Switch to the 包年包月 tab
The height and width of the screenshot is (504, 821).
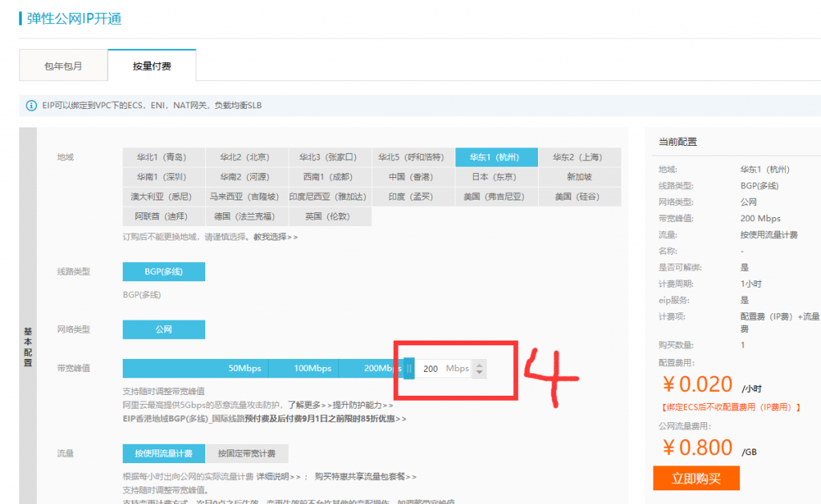(63, 66)
